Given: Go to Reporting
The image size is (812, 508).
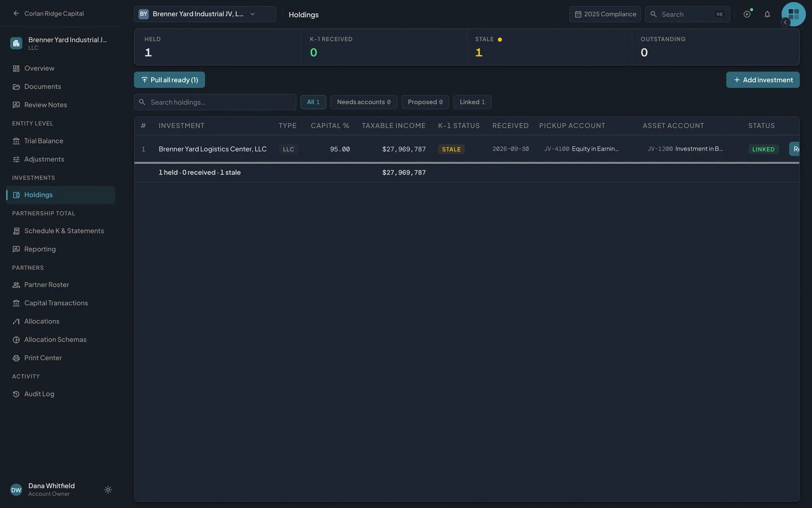Looking at the screenshot, I should point(61,249).
